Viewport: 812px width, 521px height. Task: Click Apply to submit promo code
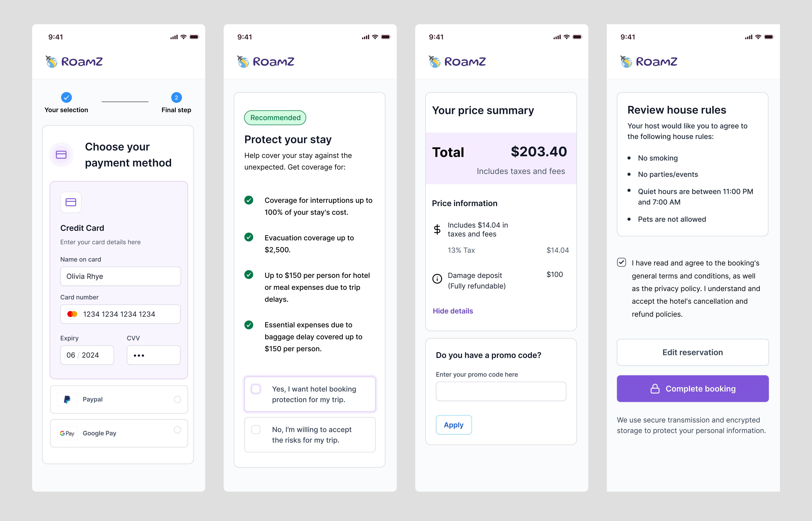(453, 425)
